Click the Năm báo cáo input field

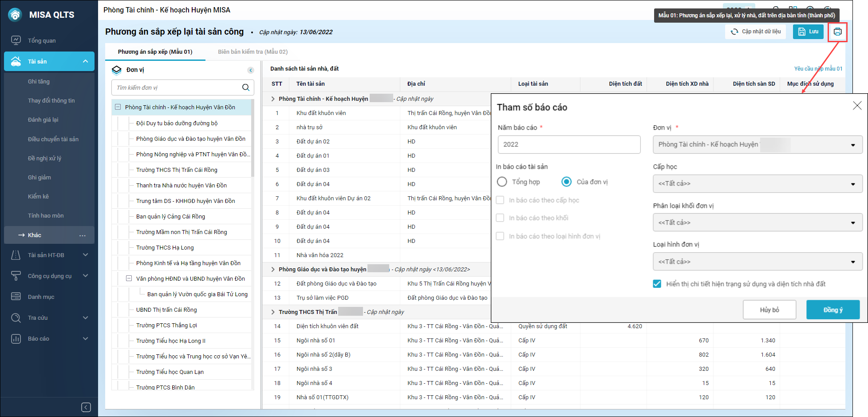click(x=569, y=144)
